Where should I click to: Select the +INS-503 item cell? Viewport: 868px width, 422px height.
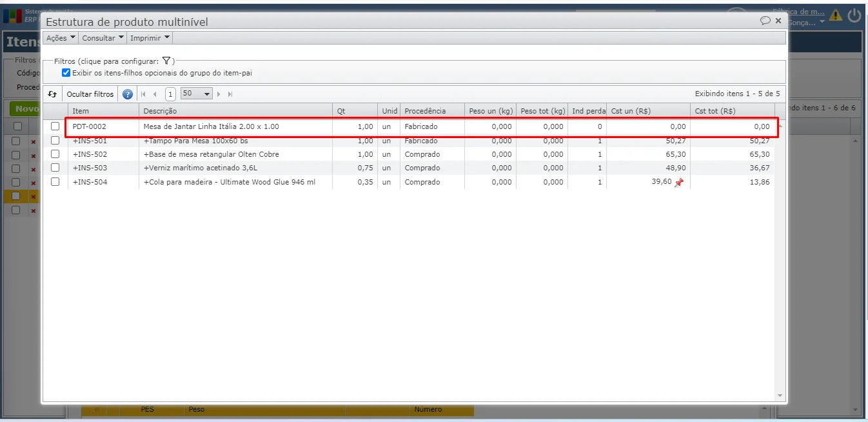pos(103,168)
